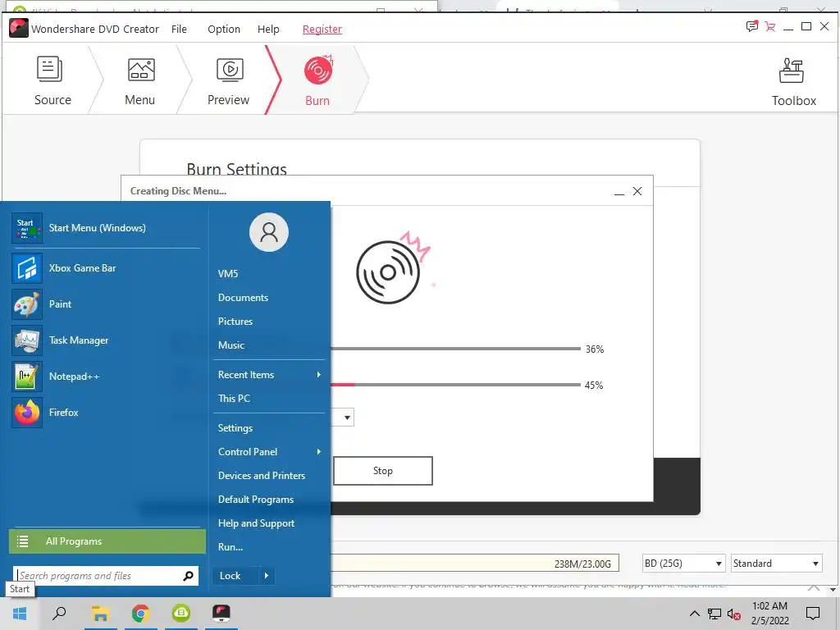The image size is (840, 630).
Task: Open Start Menu (Windows) entry
Action: coord(106,228)
